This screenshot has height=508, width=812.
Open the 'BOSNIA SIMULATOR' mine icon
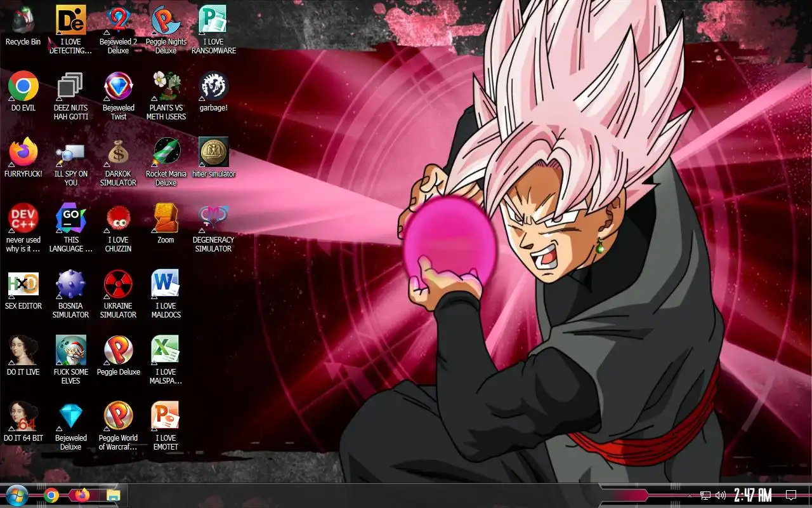click(x=70, y=293)
